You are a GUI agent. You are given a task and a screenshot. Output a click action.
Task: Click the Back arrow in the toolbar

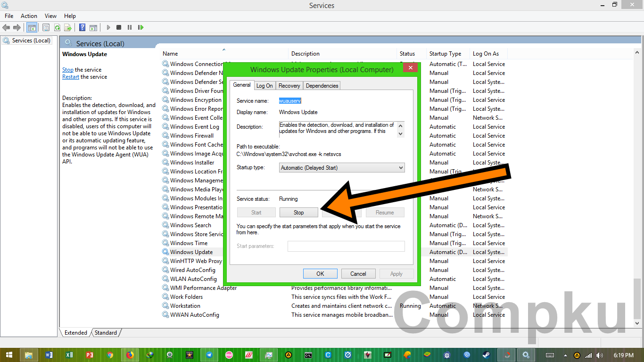pyautogui.click(x=6, y=27)
